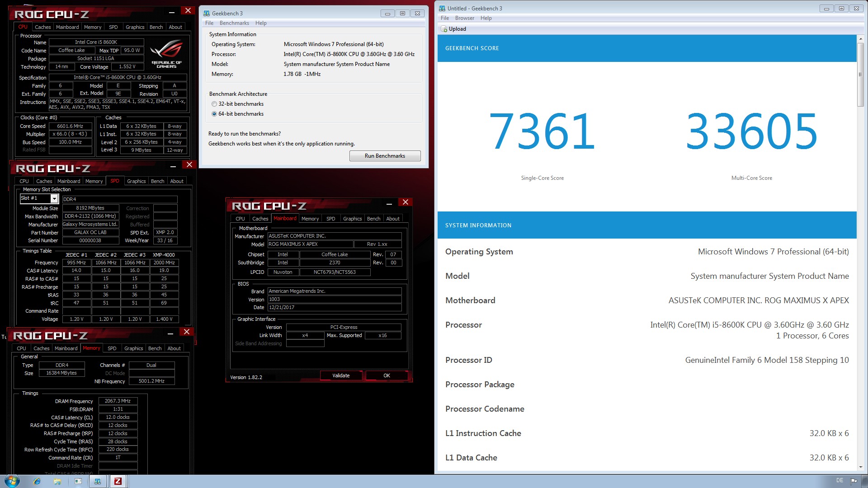Open File menu in Geekbench 3 window
This screenshot has width=868, height=488.
coord(209,23)
